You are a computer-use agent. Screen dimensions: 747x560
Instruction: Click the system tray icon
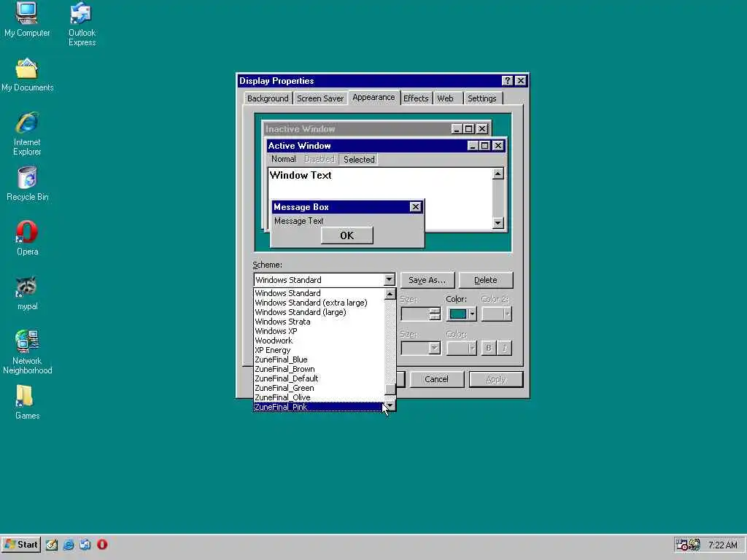(x=688, y=545)
